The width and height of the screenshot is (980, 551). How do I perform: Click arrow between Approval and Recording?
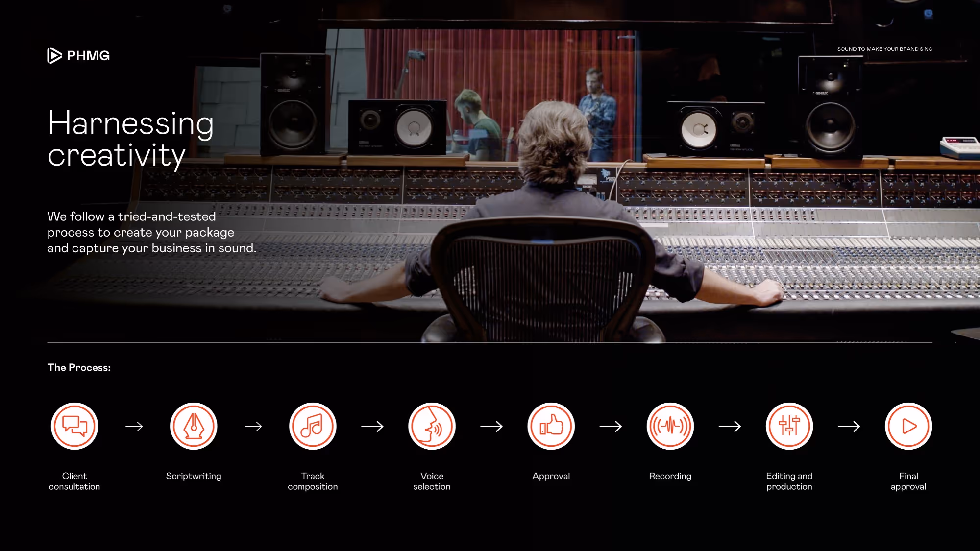coord(611,427)
